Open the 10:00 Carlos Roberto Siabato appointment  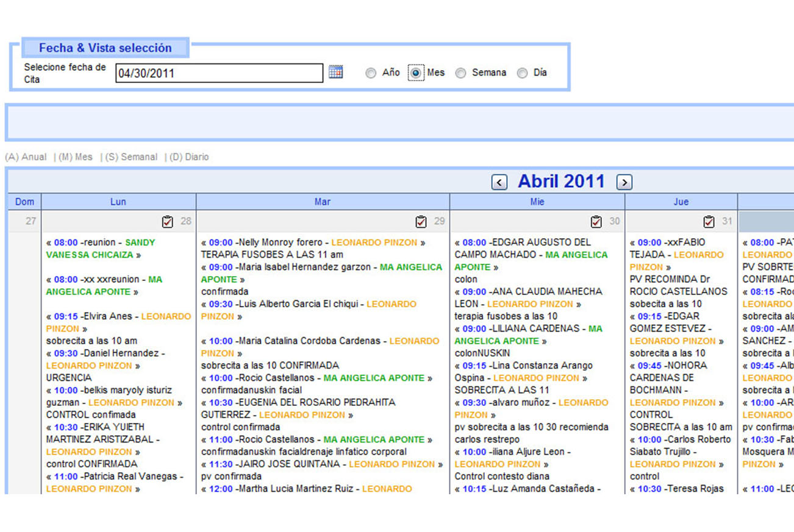[681, 452]
